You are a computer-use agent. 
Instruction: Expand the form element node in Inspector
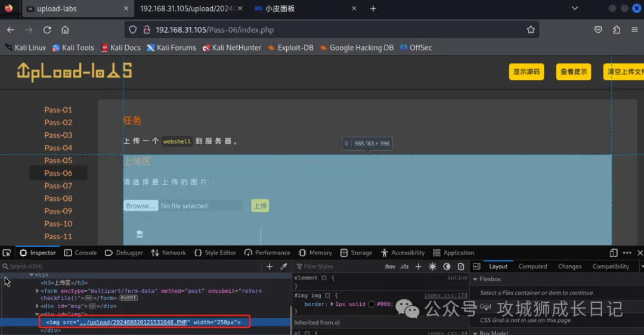(x=38, y=291)
